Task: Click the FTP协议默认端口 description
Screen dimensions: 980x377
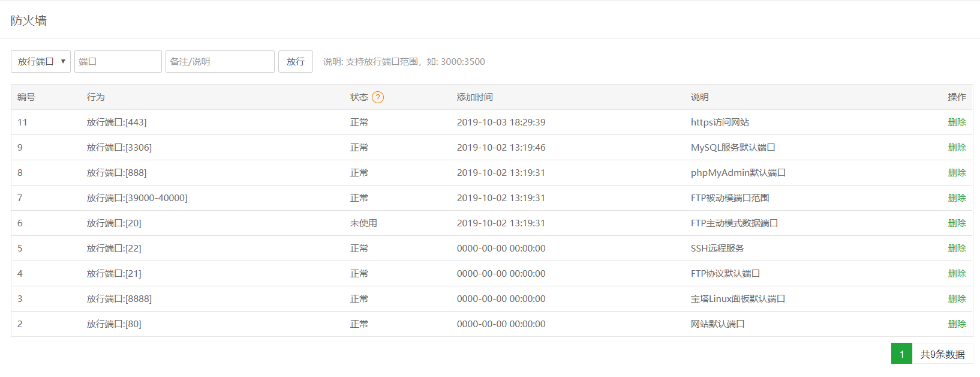Action: pyautogui.click(x=725, y=274)
